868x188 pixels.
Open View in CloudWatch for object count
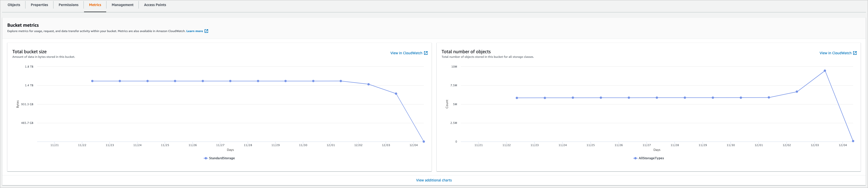[835, 53]
